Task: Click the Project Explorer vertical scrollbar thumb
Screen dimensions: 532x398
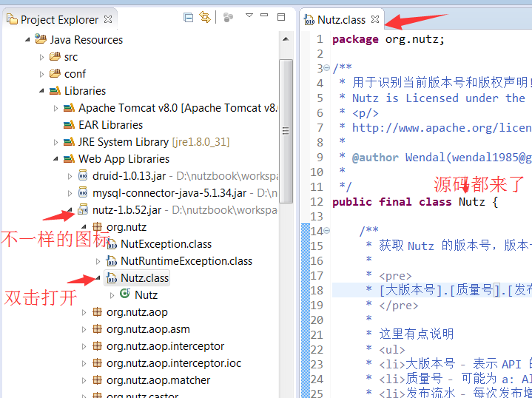Action: tap(286, 131)
